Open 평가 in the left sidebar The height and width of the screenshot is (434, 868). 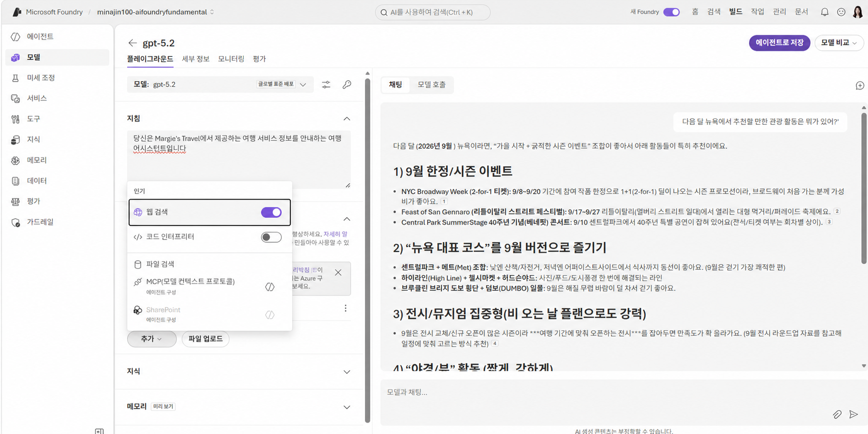click(x=57, y=201)
